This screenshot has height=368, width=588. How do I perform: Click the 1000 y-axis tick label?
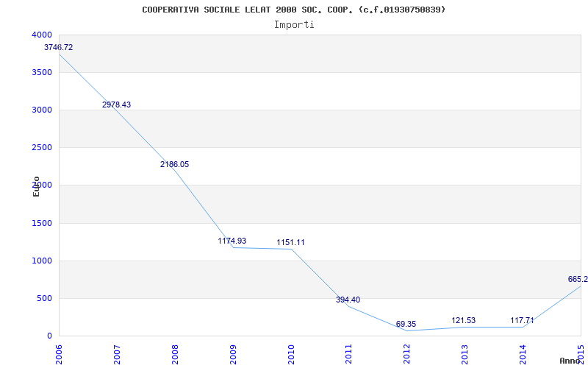42,261
